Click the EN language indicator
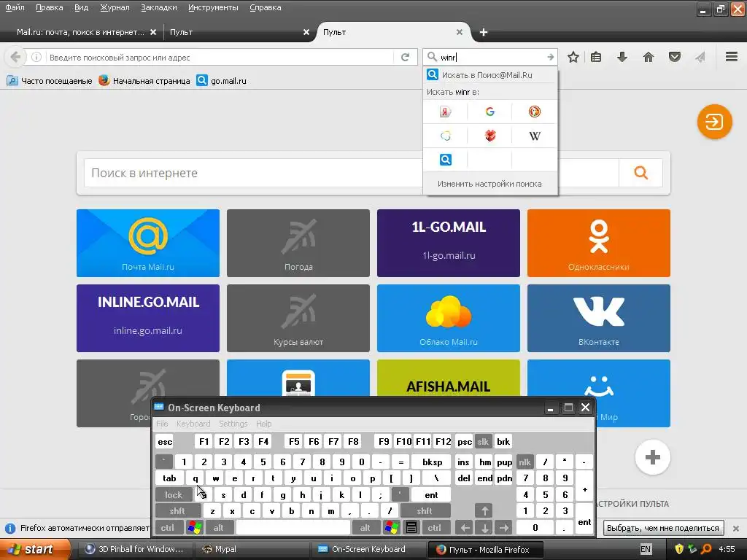The height and width of the screenshot is (560, 747). (x=646, y=549)
